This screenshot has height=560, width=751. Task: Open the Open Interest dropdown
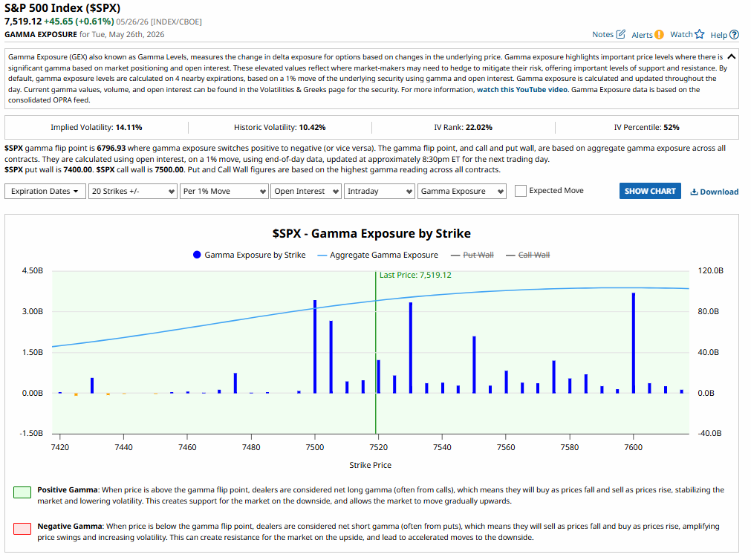[x=306, y=191]
